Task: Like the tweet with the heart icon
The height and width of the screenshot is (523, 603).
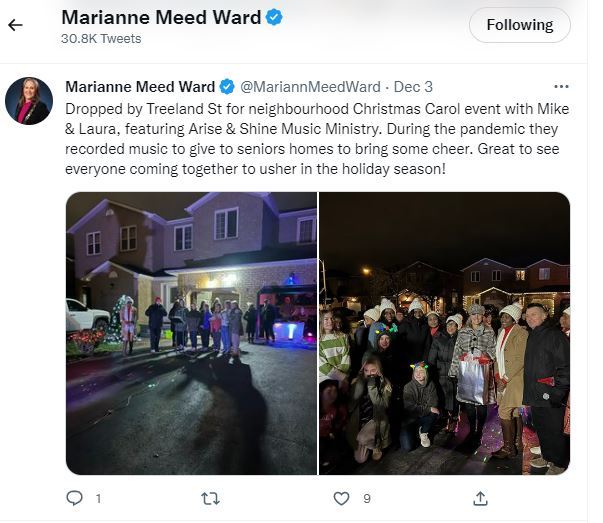Action: coord(341,498)
